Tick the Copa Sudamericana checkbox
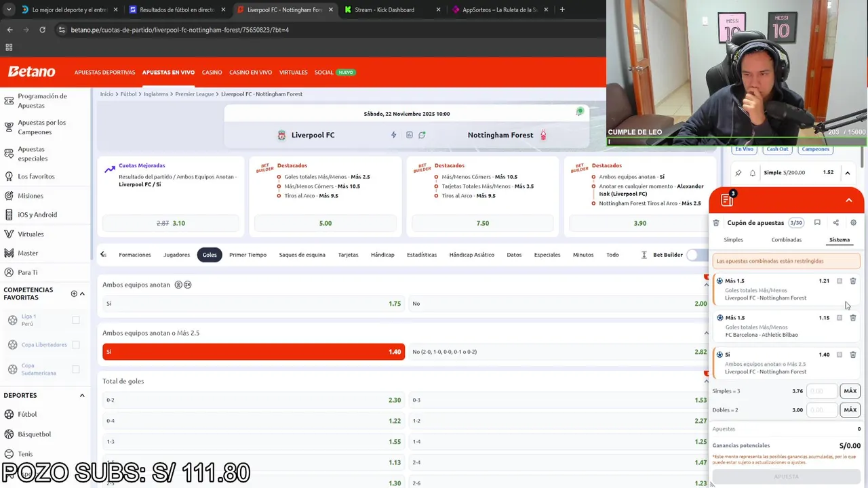This screenshot has height=488, width=868. 76,369
